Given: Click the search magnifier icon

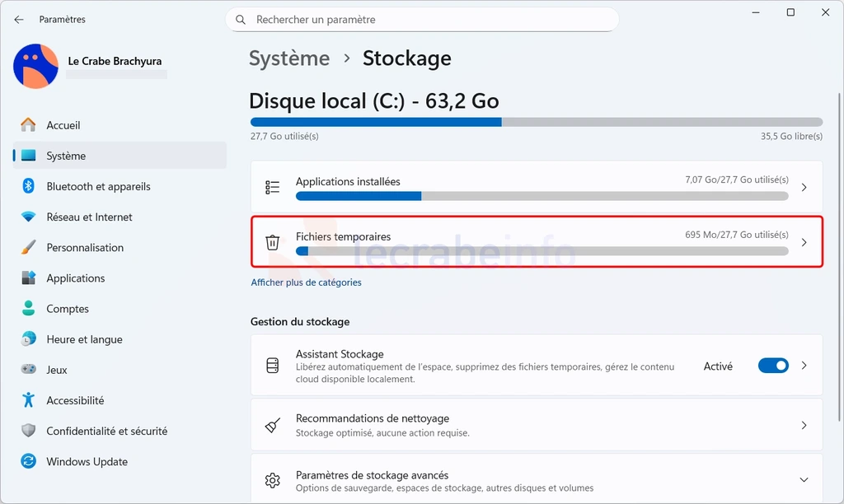Looking at the screenshot, I should click(241, 20).
